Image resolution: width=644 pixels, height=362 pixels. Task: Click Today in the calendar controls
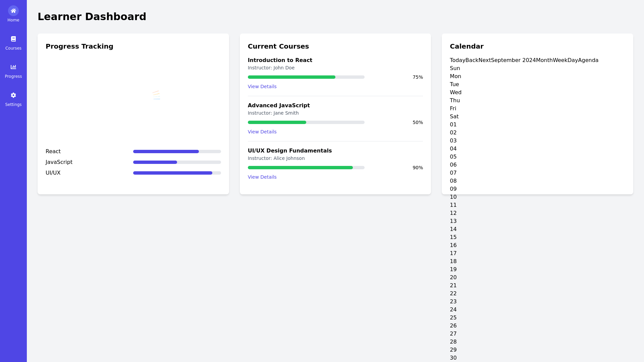(458, 60)
